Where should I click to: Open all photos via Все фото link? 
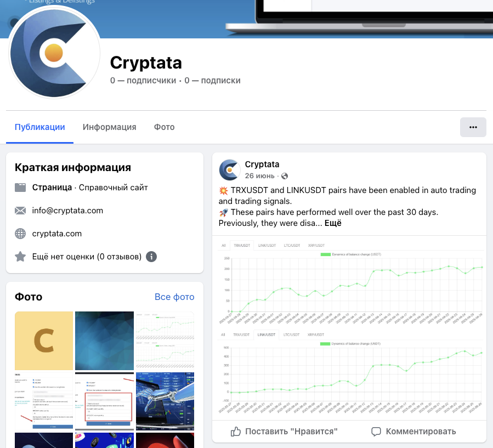(174, 297)
